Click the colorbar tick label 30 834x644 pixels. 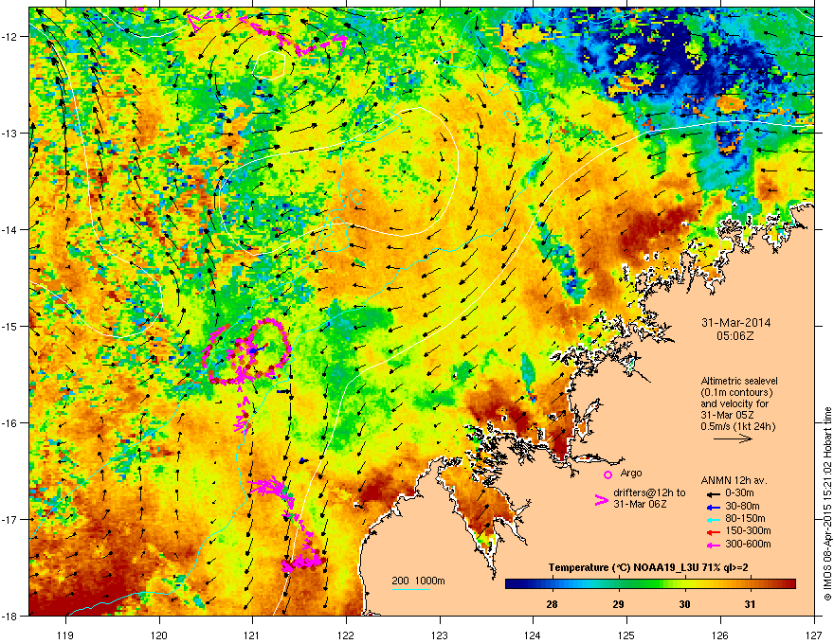(x=684, y=604)
